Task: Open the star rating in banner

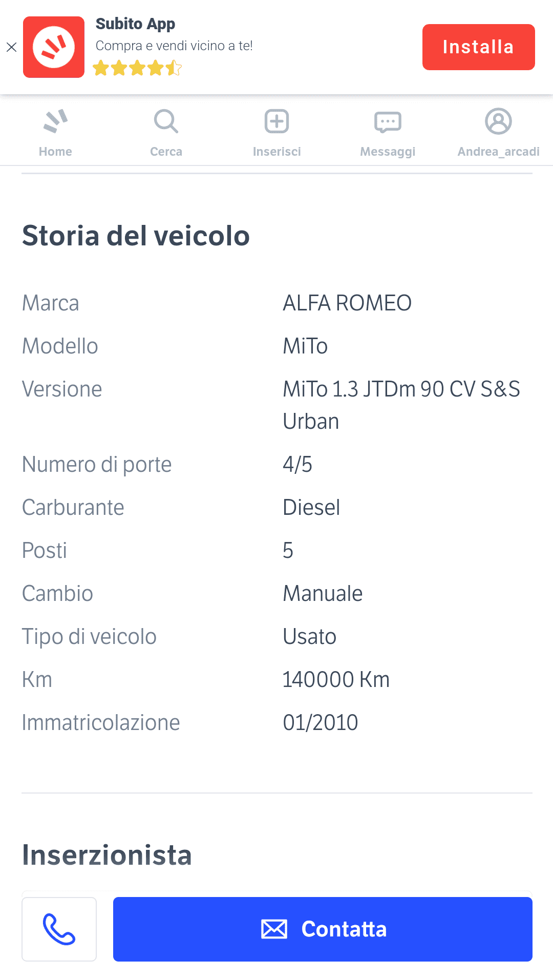Action: click(x=137, y=68)
